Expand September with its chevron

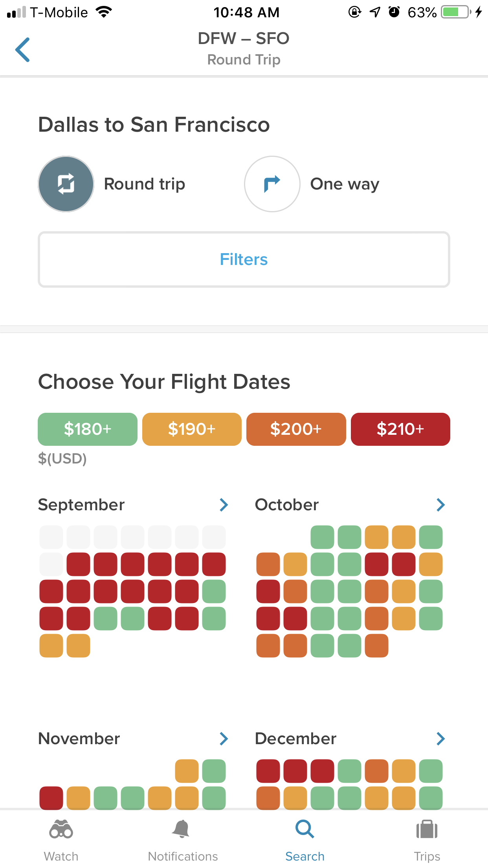tap(224, 505)
